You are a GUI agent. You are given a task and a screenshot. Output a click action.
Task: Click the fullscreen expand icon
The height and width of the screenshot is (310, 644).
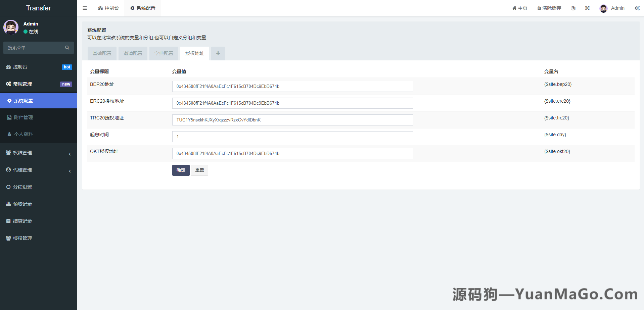coord(587,8)
